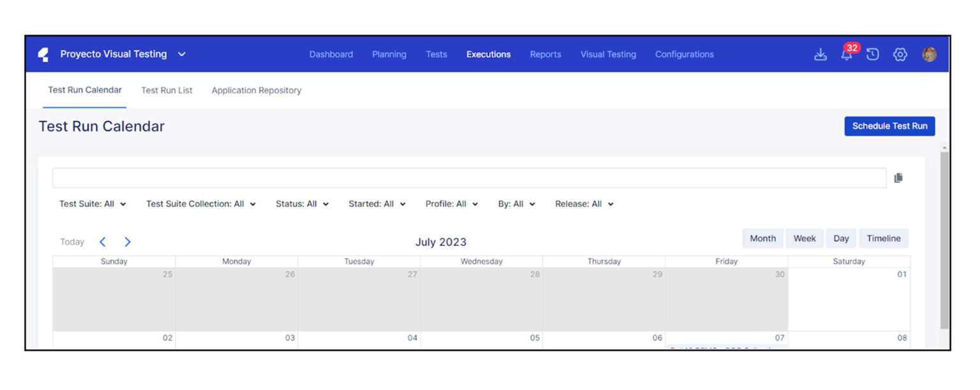Open the downloads icon in header
This screenshot has width=980, height=390.
[x=820, y=55]
